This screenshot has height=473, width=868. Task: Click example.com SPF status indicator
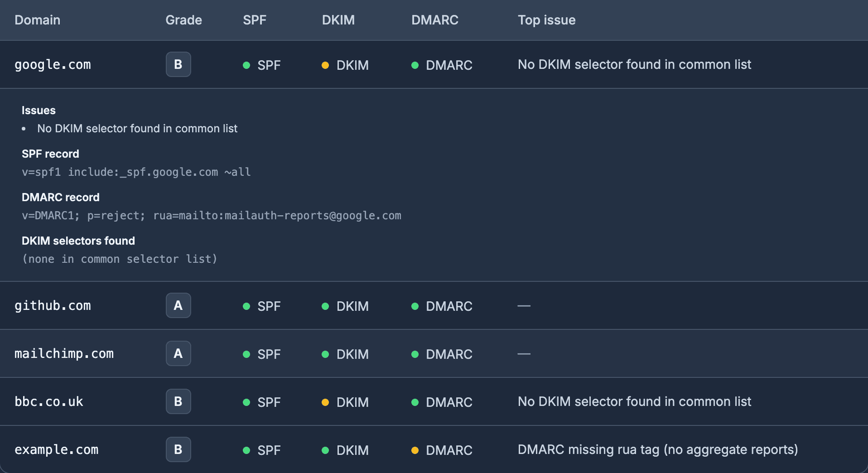tap(262, 450)
